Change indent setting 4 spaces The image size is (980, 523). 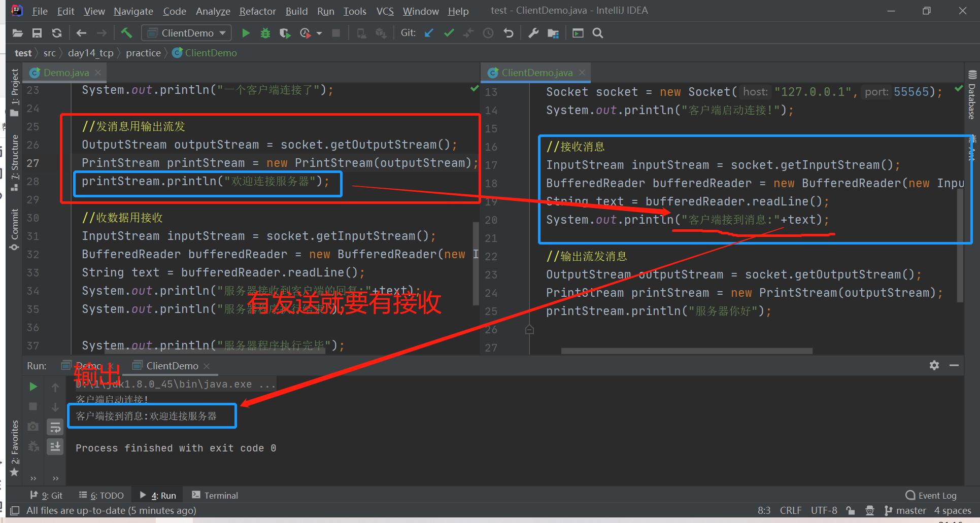click(x=953, y=510)
